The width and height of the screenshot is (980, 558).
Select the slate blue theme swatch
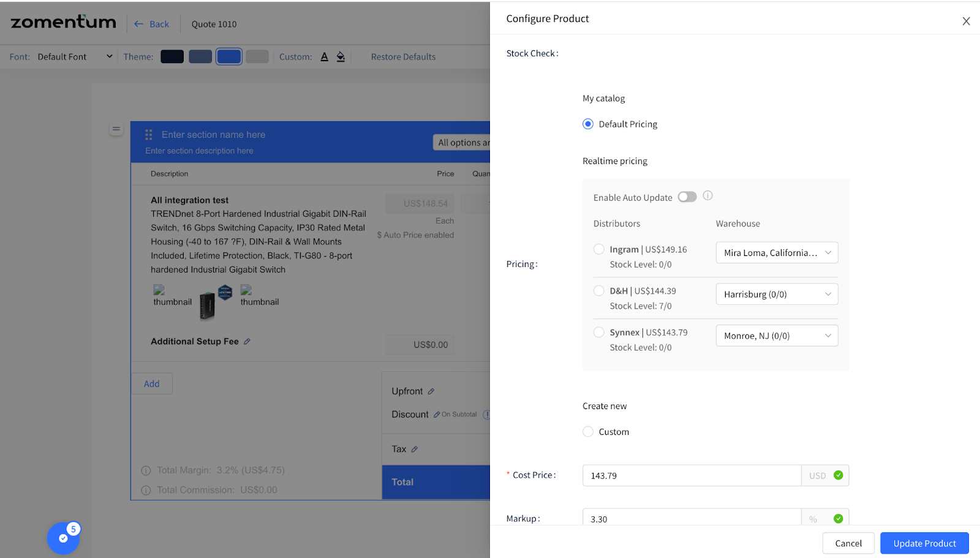[200, 56]
